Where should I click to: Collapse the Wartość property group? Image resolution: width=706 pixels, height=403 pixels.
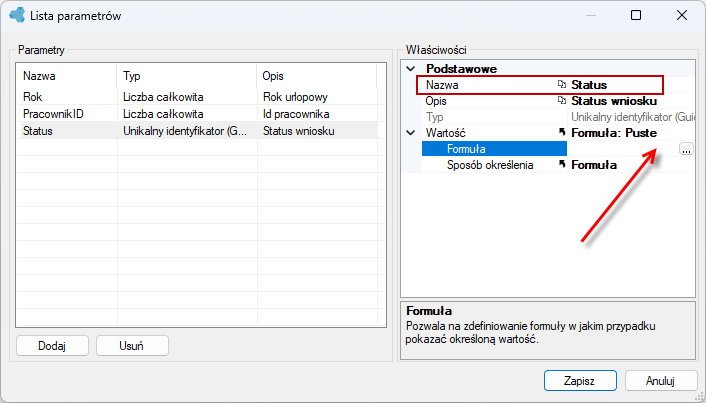411,133
